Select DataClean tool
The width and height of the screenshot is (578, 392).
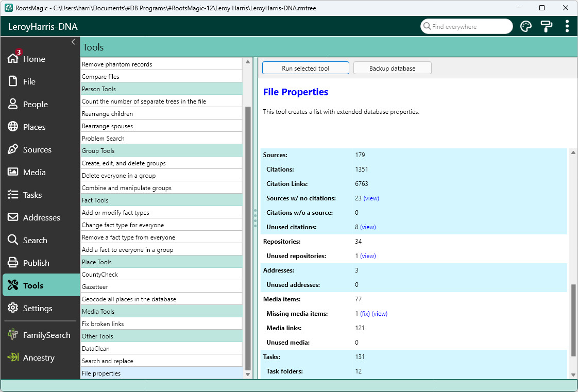pyautogui.click(x=161, y=349)
